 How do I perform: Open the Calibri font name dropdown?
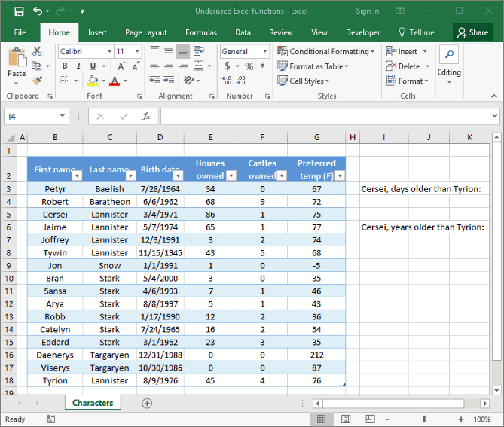(x=109, y=51)
